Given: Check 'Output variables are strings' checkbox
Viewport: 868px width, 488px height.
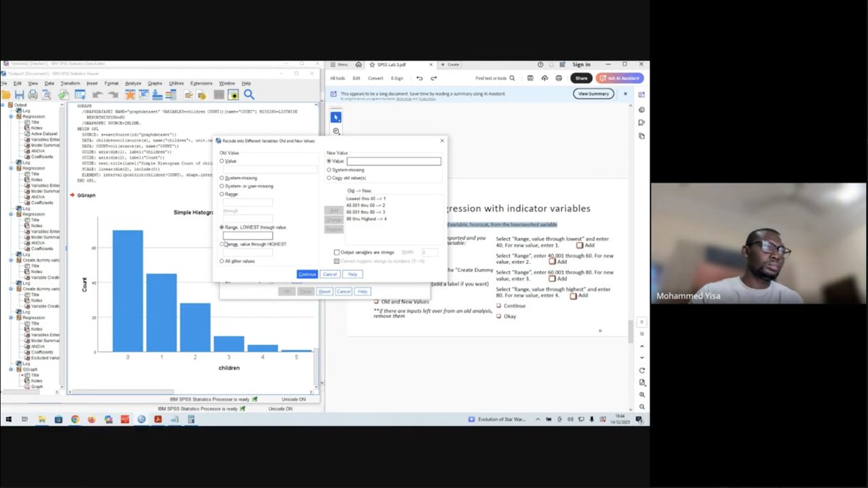Looking at the screenshot, I should (x=337, y=252).
